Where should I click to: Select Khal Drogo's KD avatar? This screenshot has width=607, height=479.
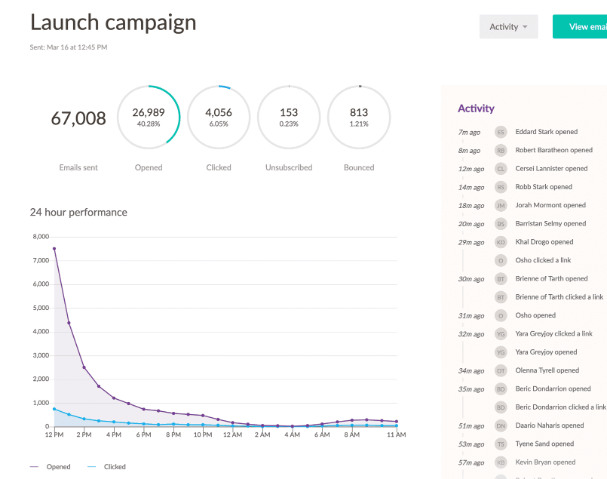pos(501,242)
